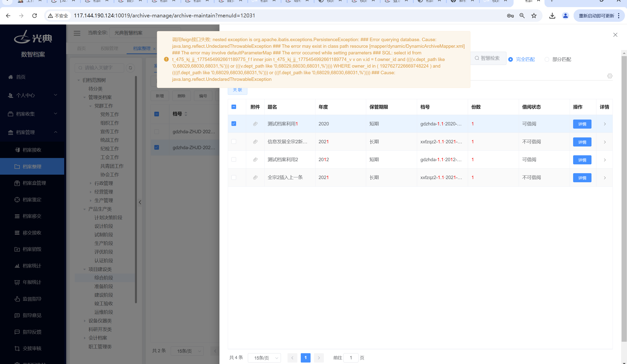This screenshot has height=364, width=627.
Task: Click the tree refresh icon next to keyword search
Action: click(x=130, y=68)
